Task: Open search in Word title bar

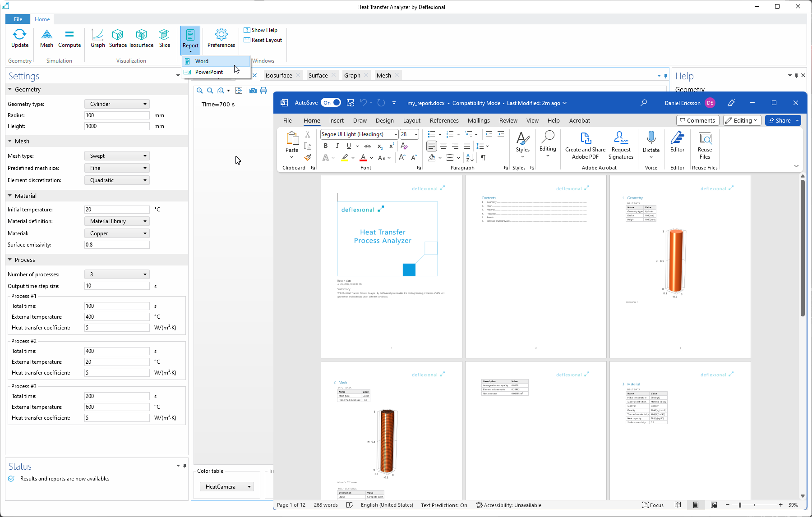Action: click(644, 103)
